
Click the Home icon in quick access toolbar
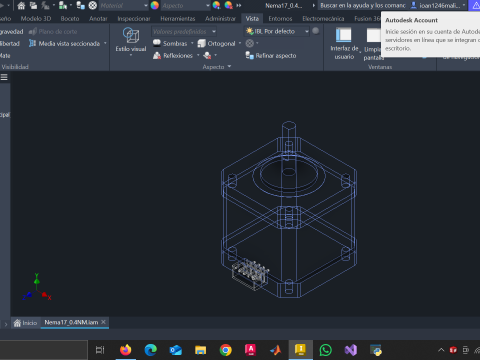21,5
